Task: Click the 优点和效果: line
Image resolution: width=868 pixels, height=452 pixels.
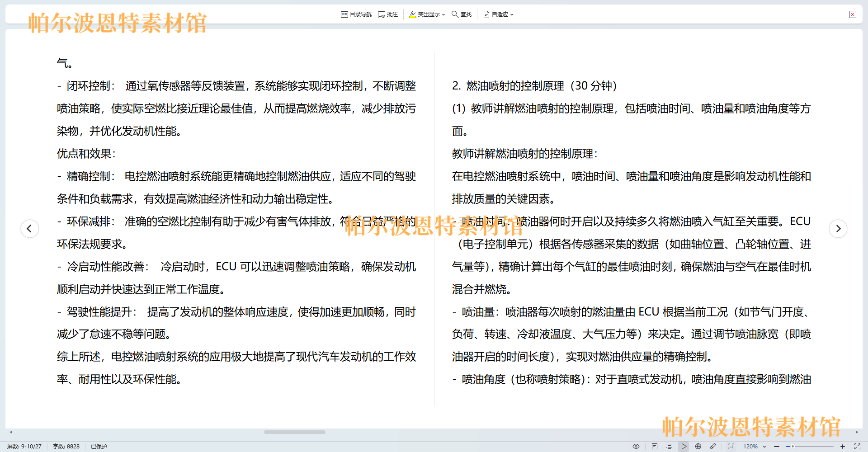Action: coord(86,154)
